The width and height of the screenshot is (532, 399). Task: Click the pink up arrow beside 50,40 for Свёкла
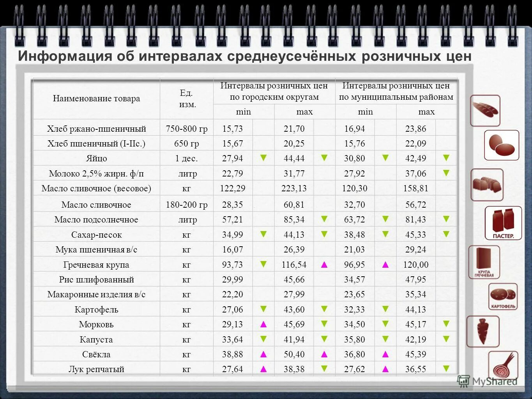[x=324, y=354]
